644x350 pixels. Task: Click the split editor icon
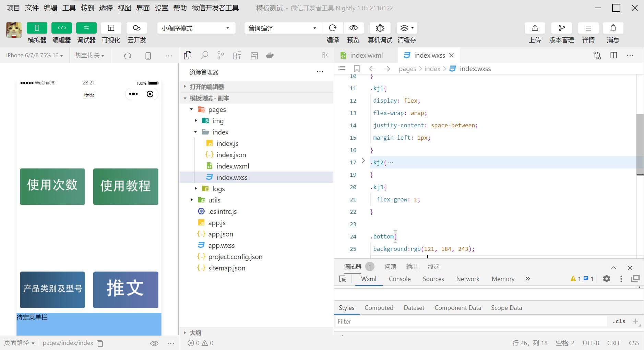614,55
